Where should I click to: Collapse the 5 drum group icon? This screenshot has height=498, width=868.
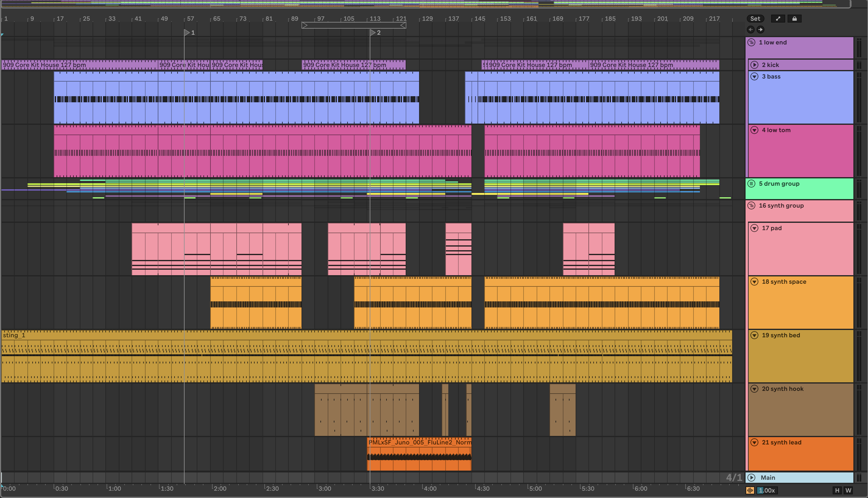coord(751,184)
